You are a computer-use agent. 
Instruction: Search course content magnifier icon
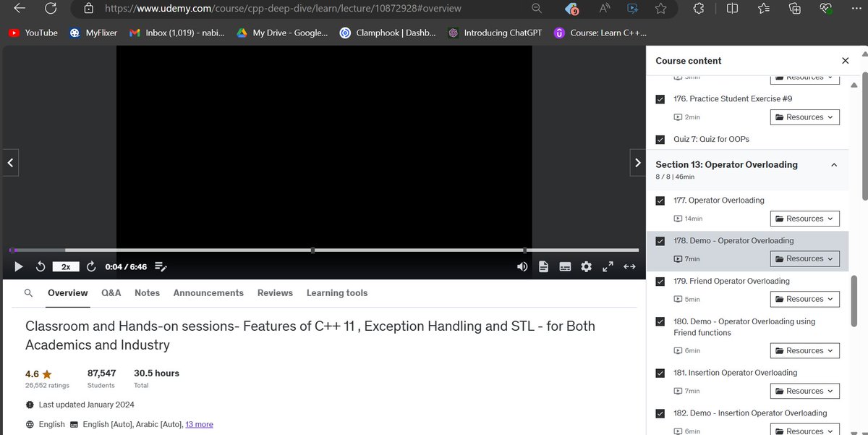click(28, 293)
